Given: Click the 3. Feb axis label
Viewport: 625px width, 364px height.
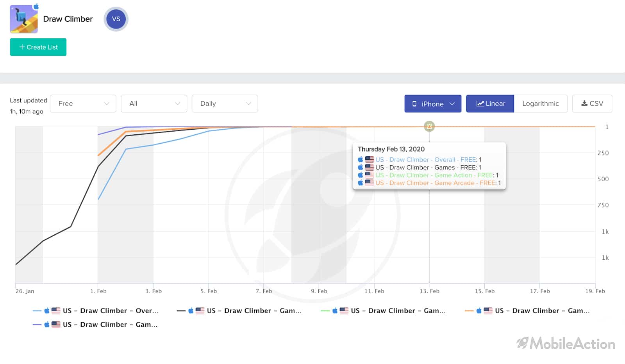Looking at the screenshot, I should pos(154,291).
